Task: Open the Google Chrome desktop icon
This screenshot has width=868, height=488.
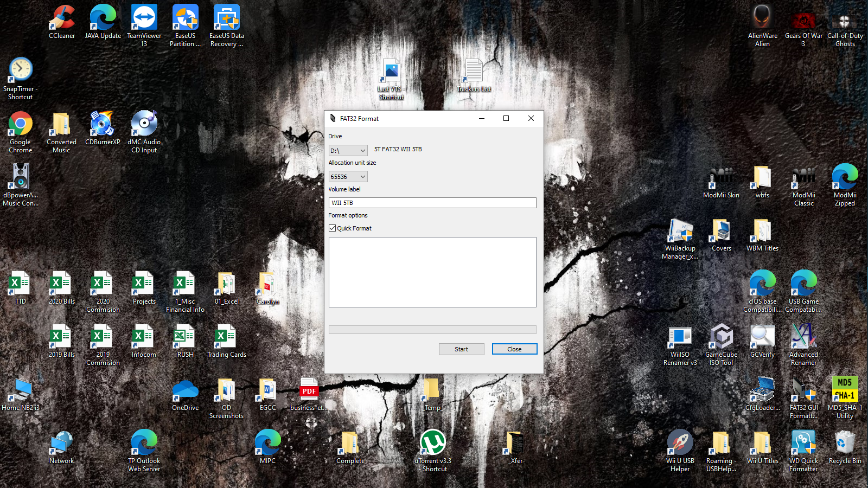Action: [21, 124]
